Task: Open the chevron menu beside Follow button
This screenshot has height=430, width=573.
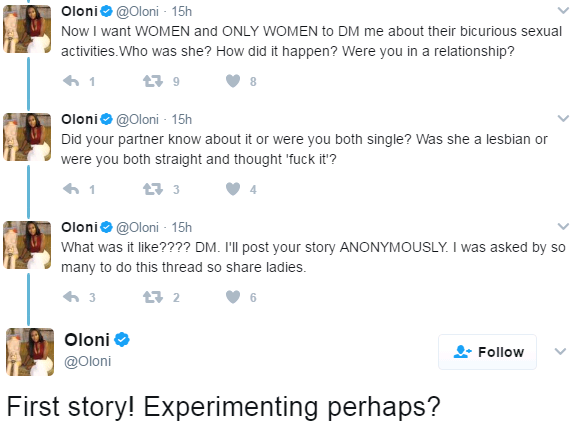Action: pos(560,351)
